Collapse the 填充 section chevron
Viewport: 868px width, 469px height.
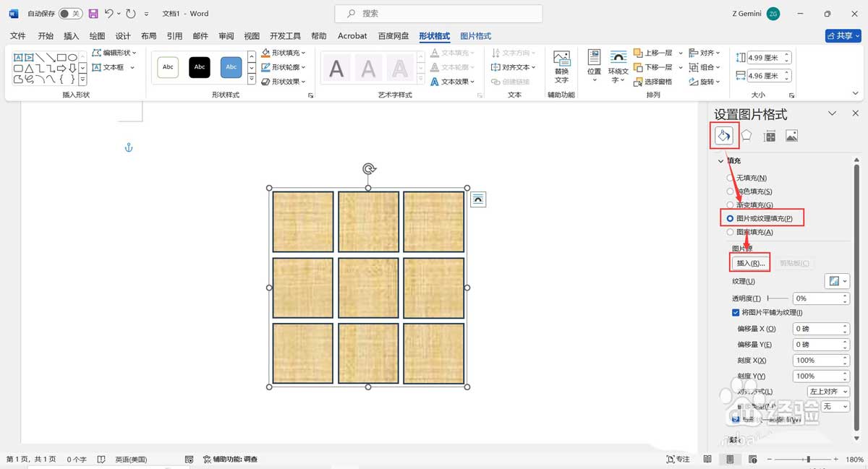[x=720, y=160]
